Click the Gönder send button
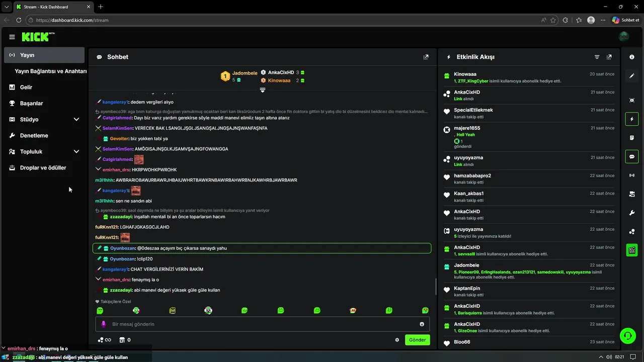 tap(417, 340)
